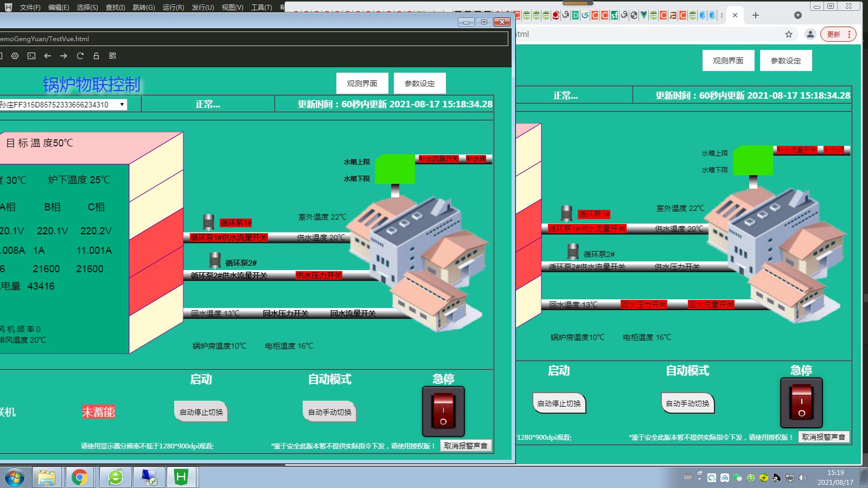Click 参数设定 button in the Chrome window
The height and width of the screenshot is (488, 868).
click(x=786, y=61)
